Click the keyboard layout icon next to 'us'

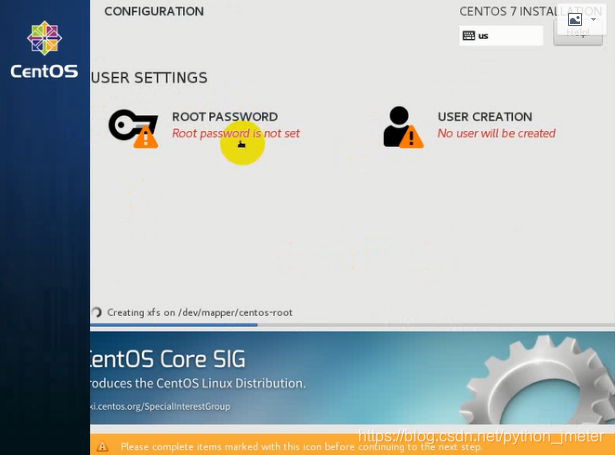pyautogui.click(x=469, y=36)
